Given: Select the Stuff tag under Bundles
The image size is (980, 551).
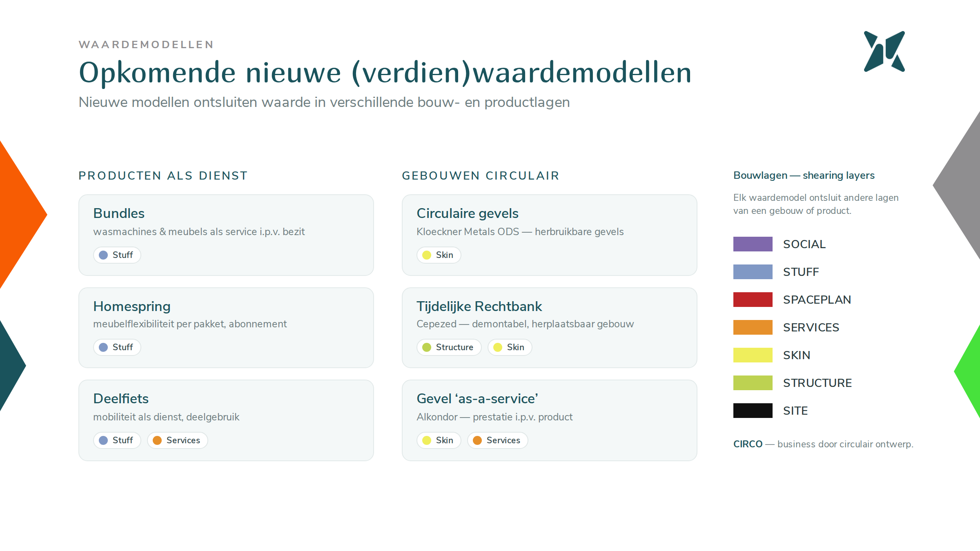Looking at the screenshot, I should 117,255.
